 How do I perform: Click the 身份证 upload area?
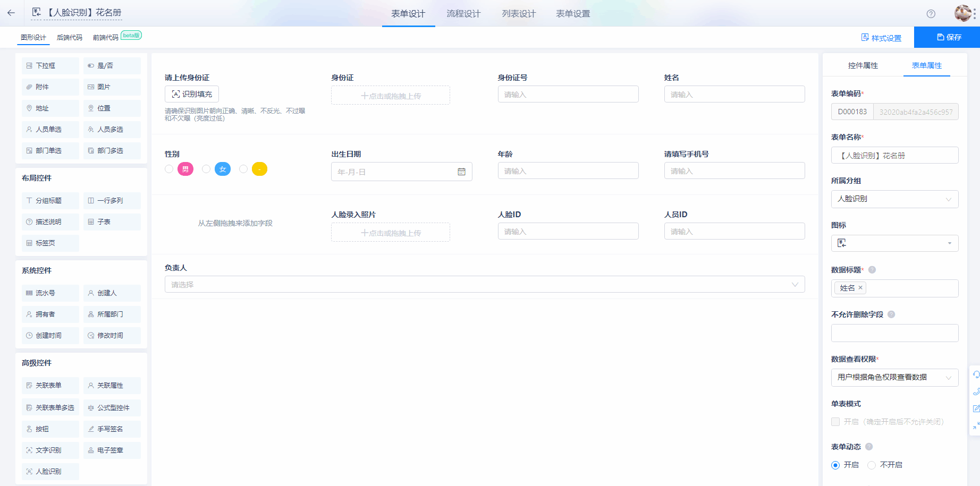[x=391, y=96]
